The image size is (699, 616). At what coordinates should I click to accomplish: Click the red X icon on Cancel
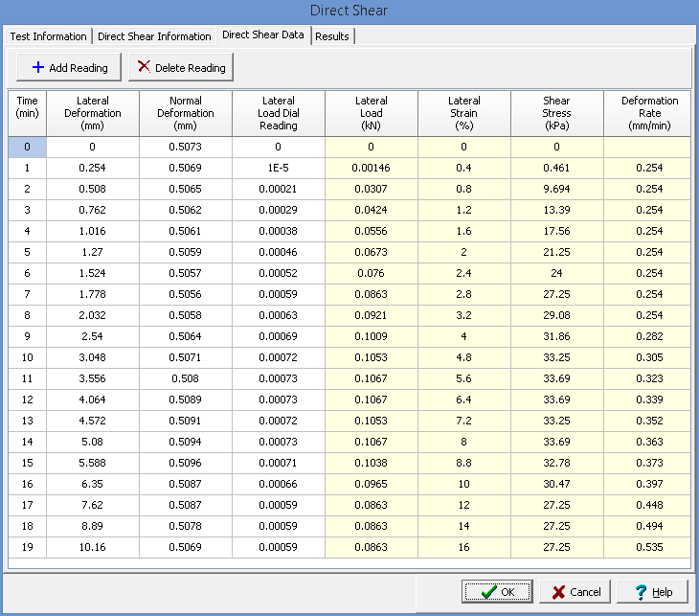click(558, 592)
